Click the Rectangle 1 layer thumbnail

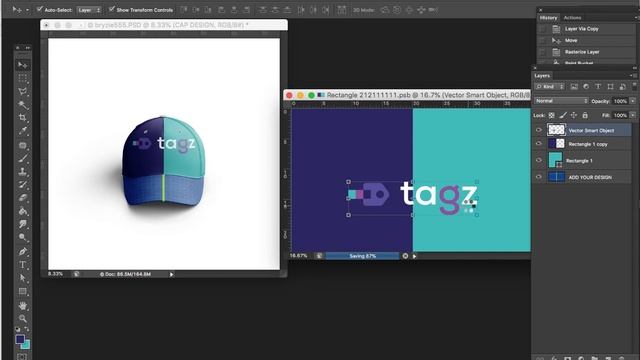click(556, 160)
